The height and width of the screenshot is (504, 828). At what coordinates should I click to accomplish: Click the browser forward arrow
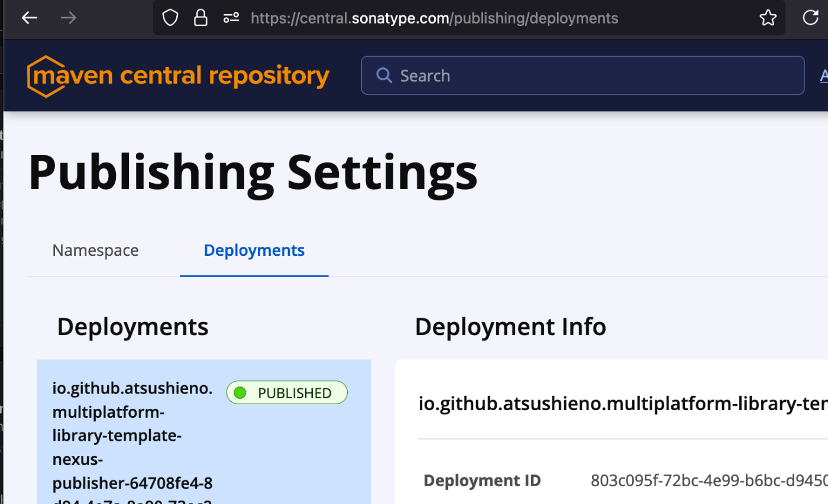[69, 18]
